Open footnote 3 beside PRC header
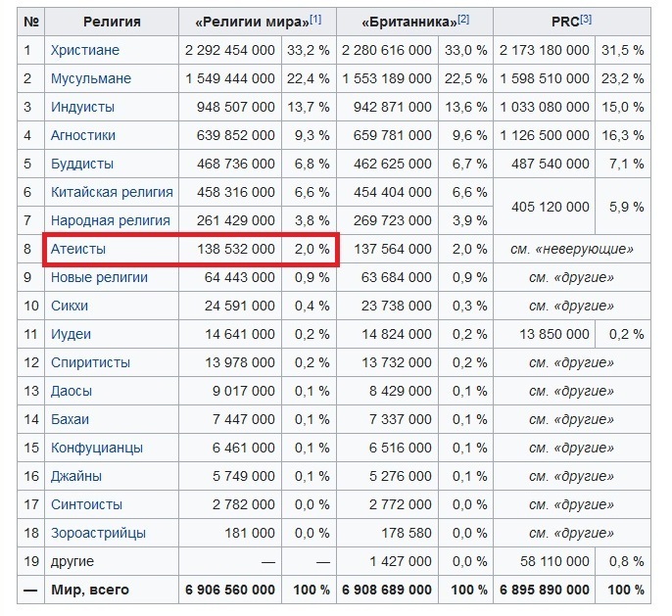Screen dimensions: 672x616 pos(586,19)
